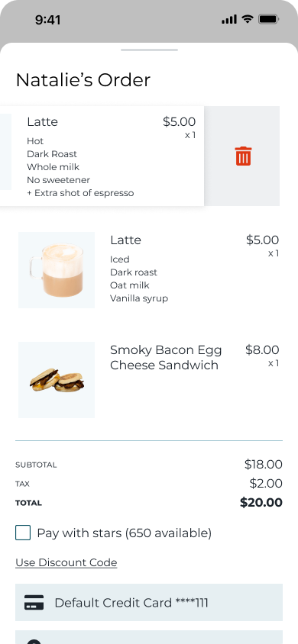
Task: Tap the iced Latte item title
Action: tap(125, 240)
